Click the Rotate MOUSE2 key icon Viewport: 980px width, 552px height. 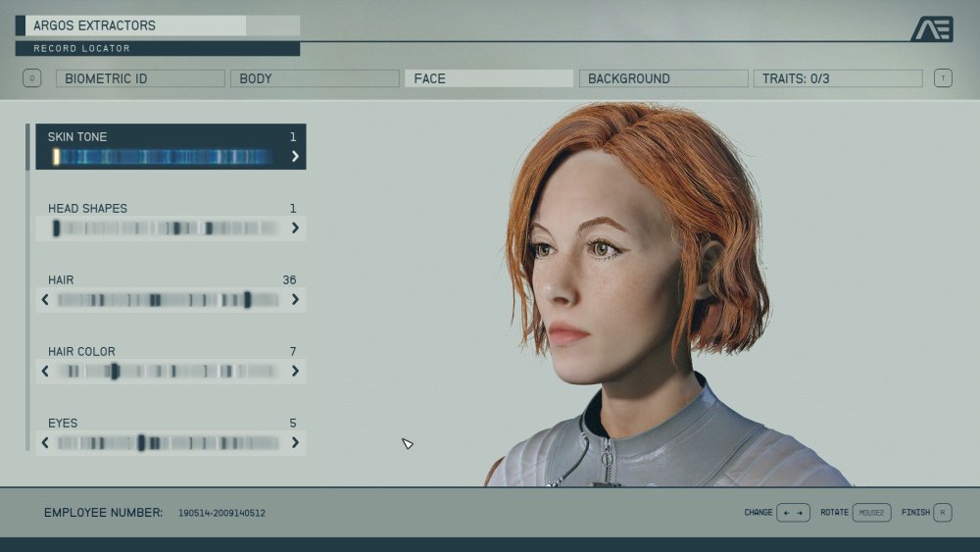871,513
